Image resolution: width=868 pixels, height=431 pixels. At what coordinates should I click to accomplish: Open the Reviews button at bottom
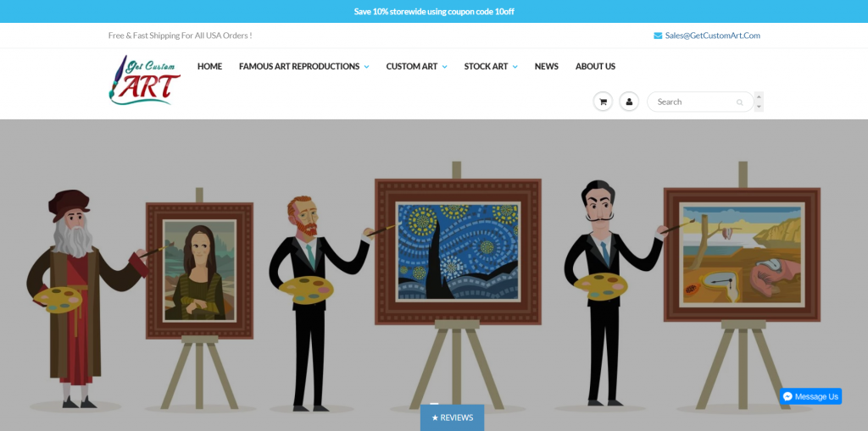click(x=453, y=417)
